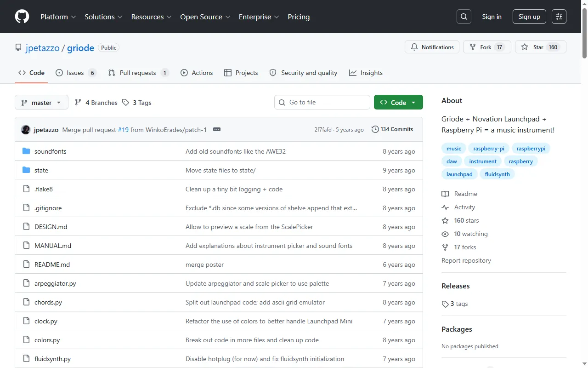Image resolution: width=588 pixels, height=368 pixels.
Task: Click the Report repository link
Action: pyautogui.click(x=466, y=260)
